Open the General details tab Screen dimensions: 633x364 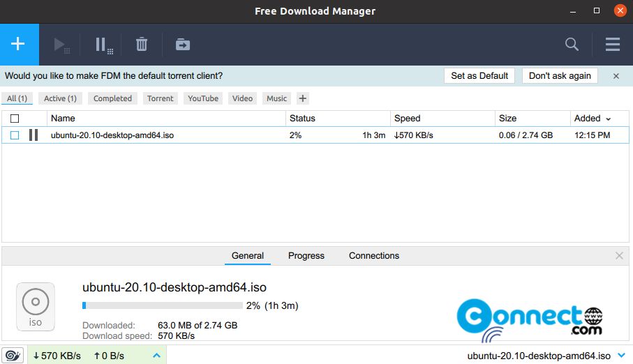pos(248,256)
